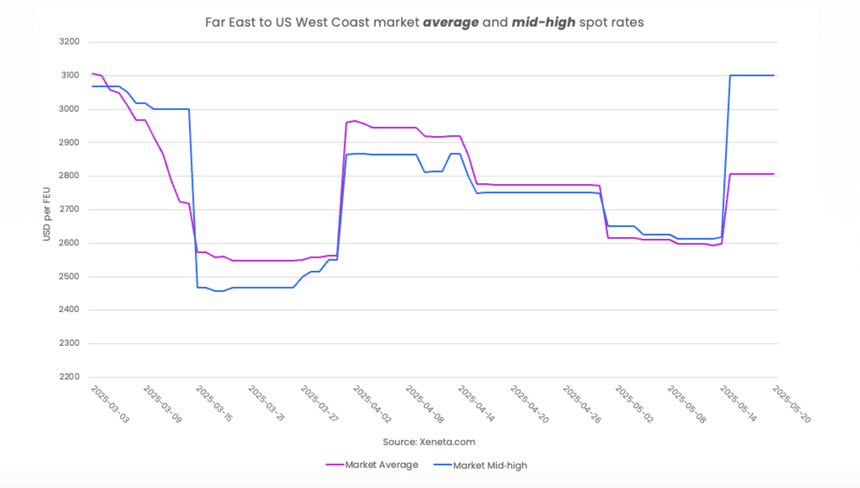Click the blue Market Mid-high legend line
The height and width of the screenshot is (488, 860).
coord(443,465)
